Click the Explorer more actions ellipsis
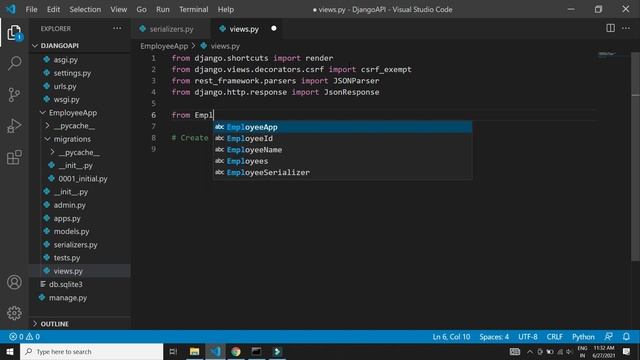The height and width of the screenshot is (360, 640). [x=117, y=28]
